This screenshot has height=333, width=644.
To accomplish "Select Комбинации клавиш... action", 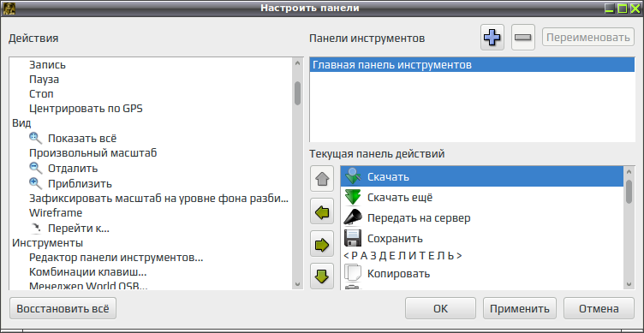I will (x=88, y=272).
